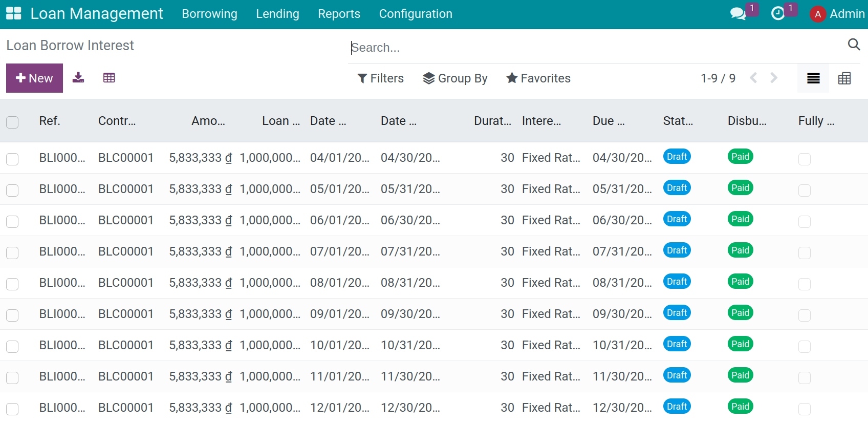Open the Filters dropdown
The width and height of the screenshot is (868, 423).
click(380, 78)
